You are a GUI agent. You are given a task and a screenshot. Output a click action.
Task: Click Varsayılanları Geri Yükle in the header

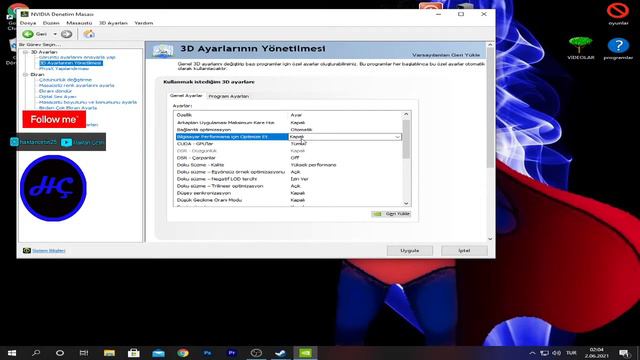pos(446,55)
